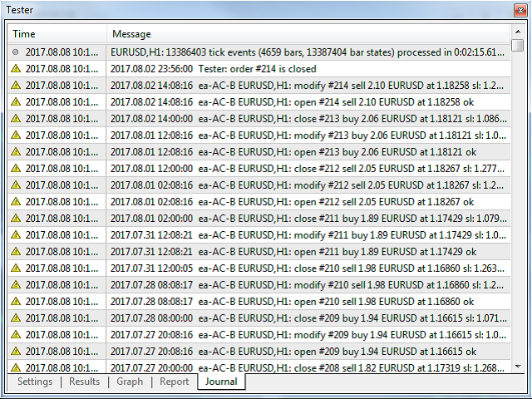Image resolution: width=532 pixels, height=399 pixels.
Task: Click the Message column header
Action: 308,34
